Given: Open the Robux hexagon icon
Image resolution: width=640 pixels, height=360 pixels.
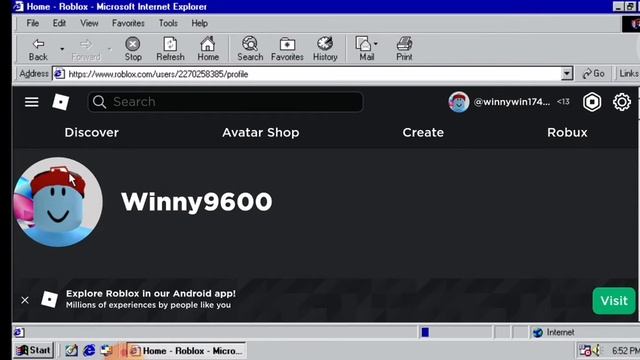Looking at the screenshot, I should 592,102.
